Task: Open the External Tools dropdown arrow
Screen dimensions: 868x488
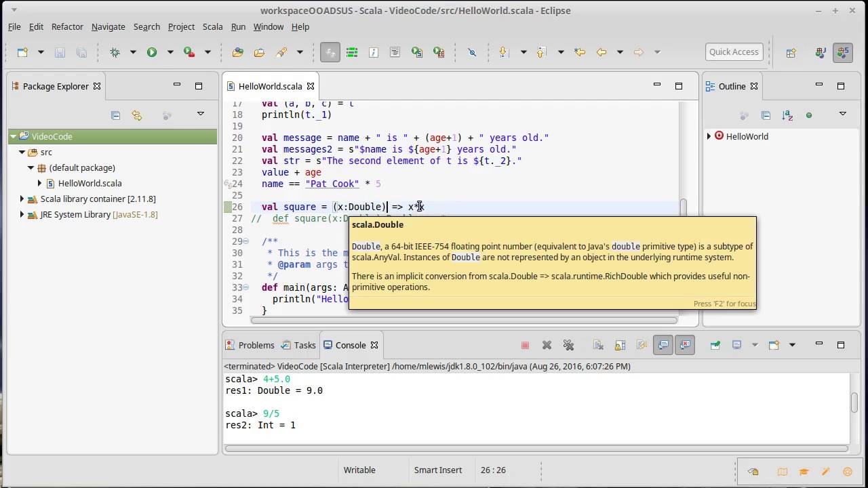Action: [x=208, y=52]
